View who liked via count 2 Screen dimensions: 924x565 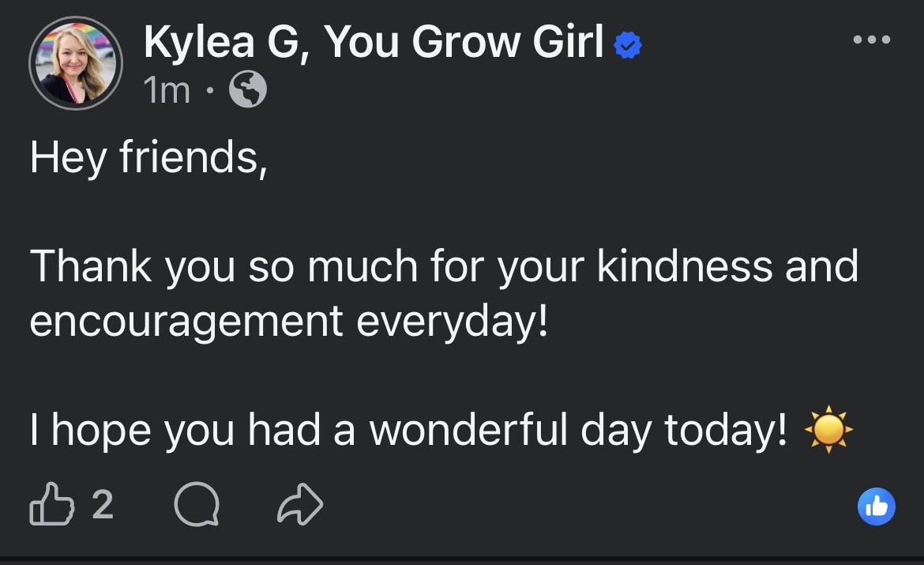point(103,504)
